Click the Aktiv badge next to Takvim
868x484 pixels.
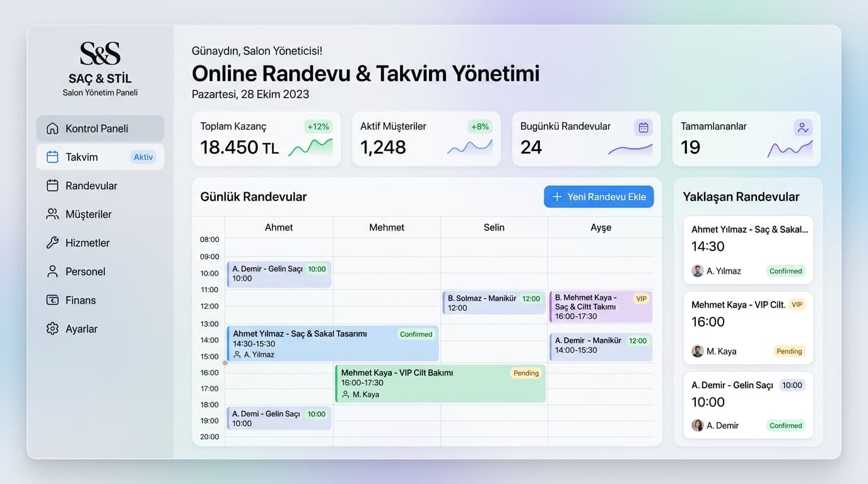click(x=143, y=157)
